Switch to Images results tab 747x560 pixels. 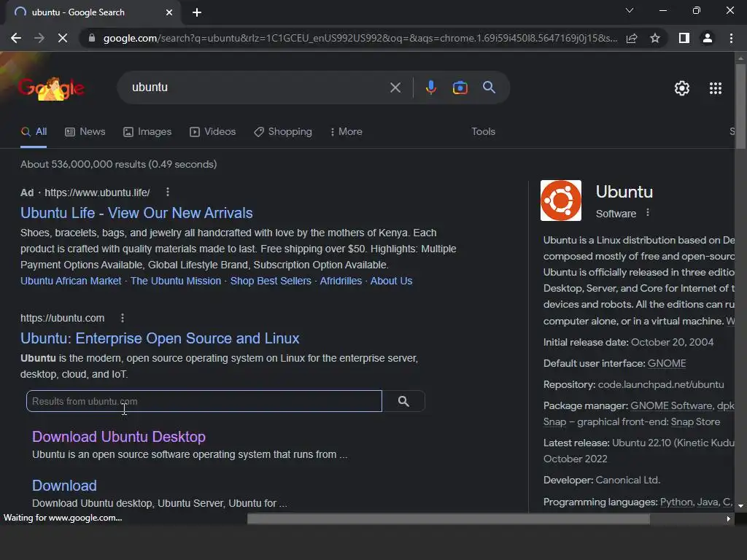[147, 131]
